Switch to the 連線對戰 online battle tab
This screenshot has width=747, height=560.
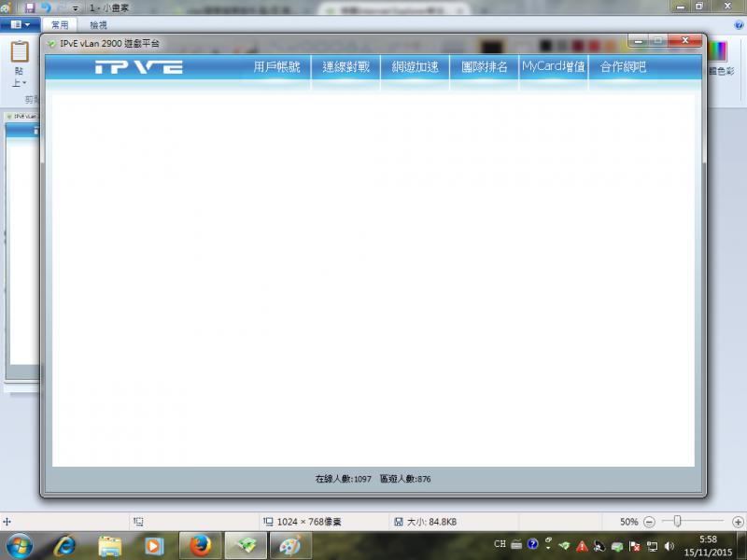click(x=345, y=67)
